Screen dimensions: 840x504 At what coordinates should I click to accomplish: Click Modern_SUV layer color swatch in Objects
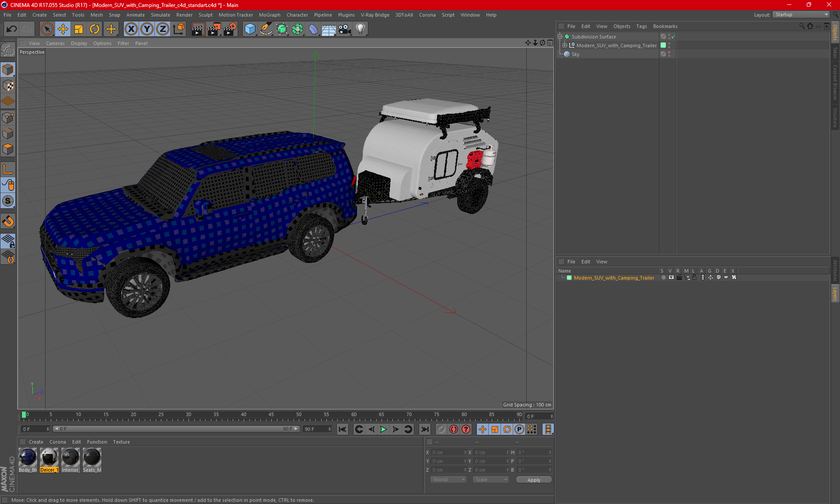pos(663,45)
